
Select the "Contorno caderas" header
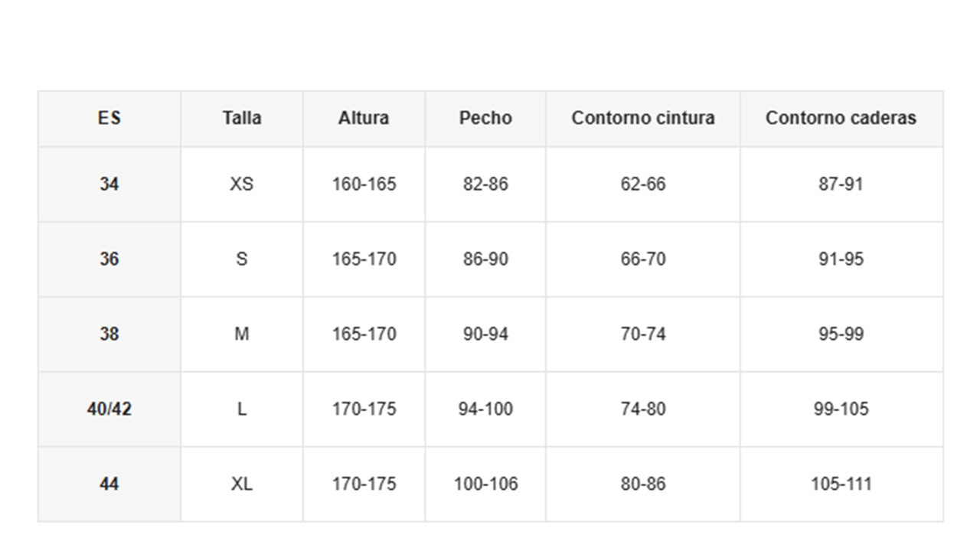tap(841, 119)
